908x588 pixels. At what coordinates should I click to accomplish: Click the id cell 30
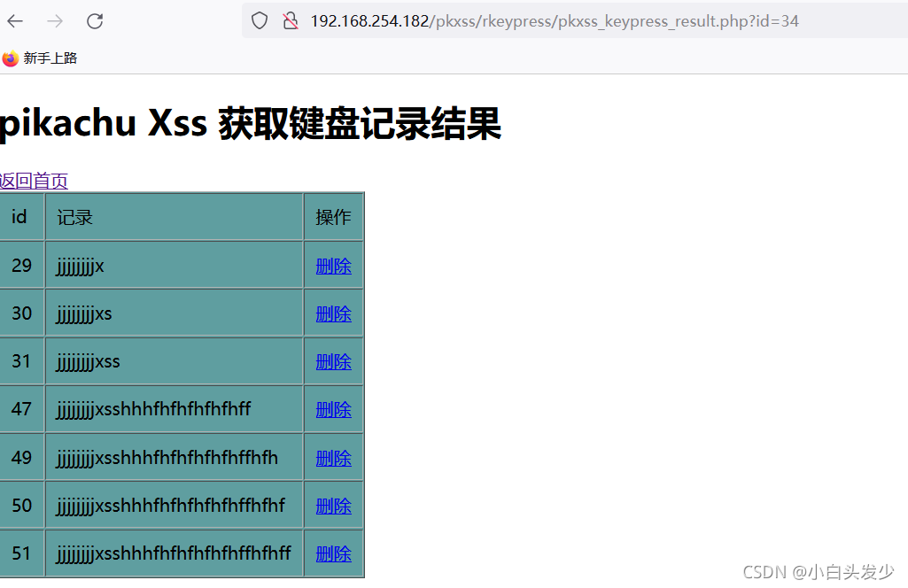(x=21, y=313)
